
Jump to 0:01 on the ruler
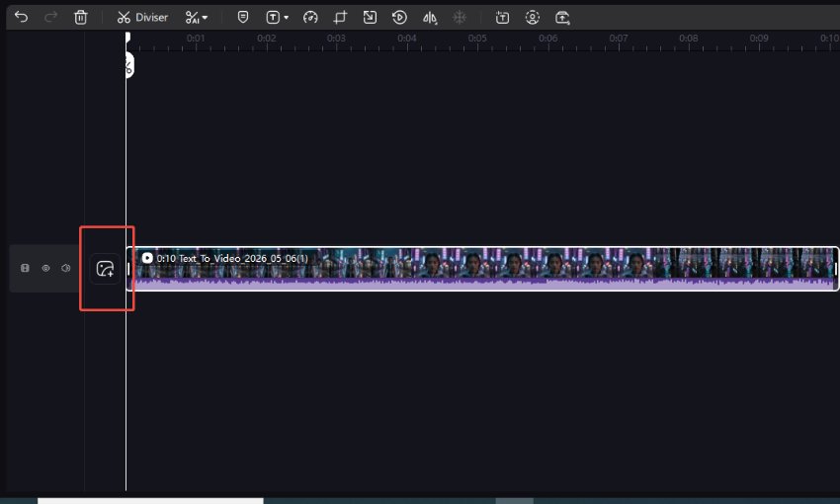pos(196,39)
